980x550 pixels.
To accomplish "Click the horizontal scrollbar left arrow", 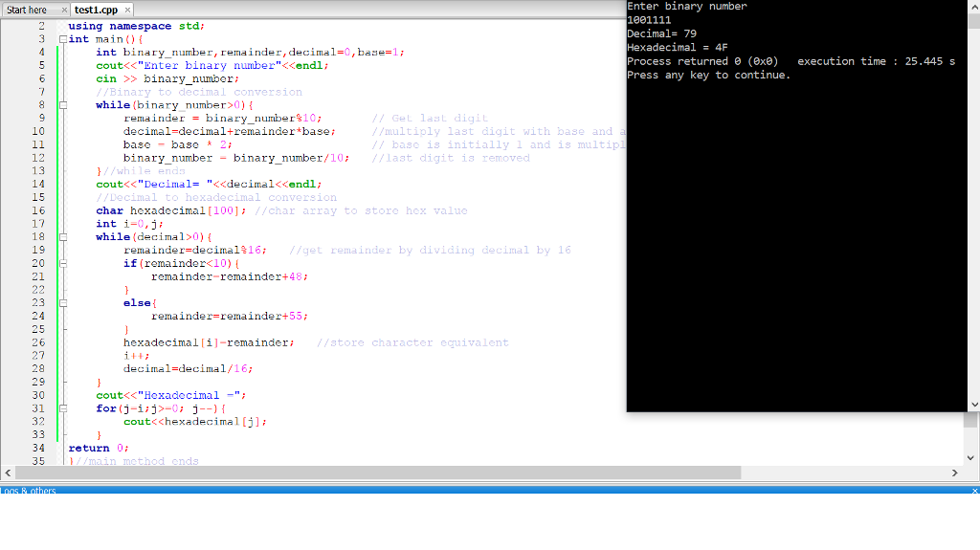I will (x=8, y=473).
